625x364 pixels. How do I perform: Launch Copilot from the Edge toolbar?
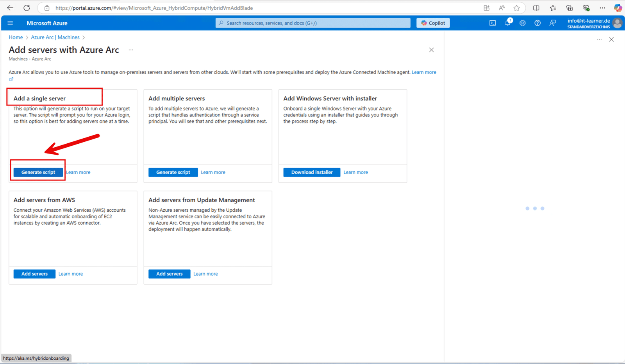pyautogui.click(x=618, y=8)
